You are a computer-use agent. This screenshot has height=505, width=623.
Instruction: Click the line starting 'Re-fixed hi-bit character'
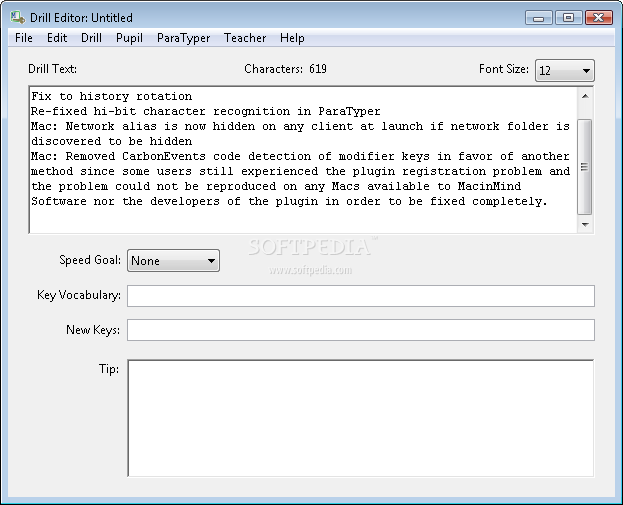pos(206,111)
